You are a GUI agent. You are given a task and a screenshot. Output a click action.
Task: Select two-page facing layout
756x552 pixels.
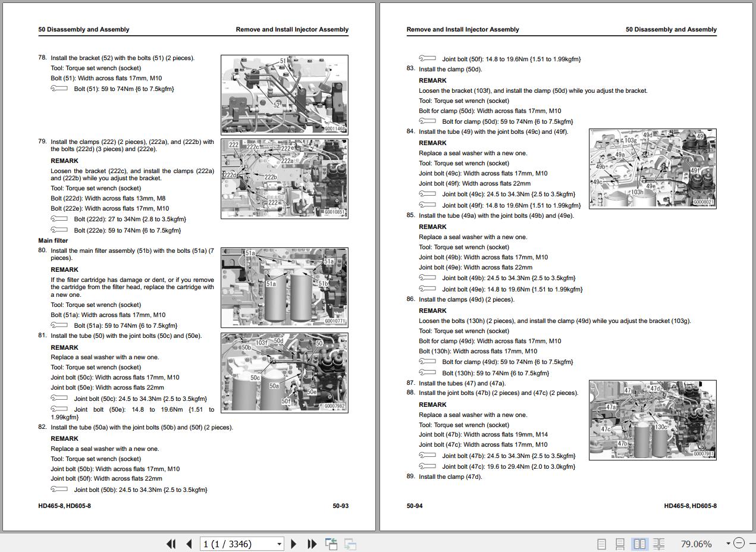point(639,544)
